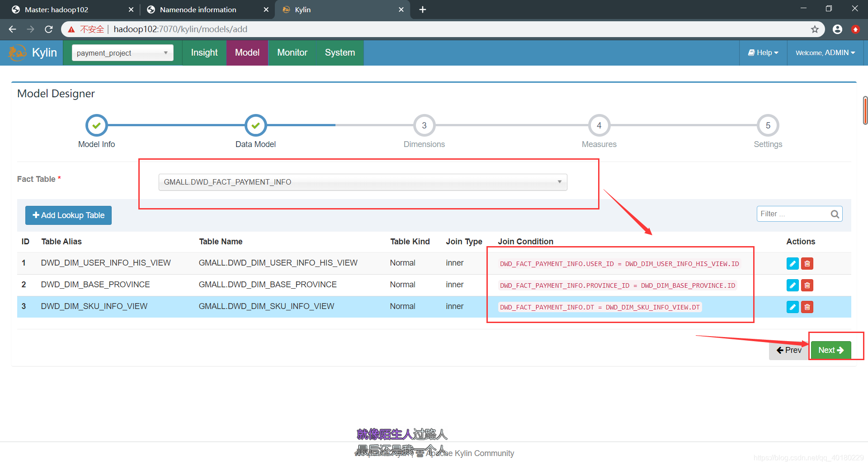Click the Table Name column header
The image size is (868, 466).
(221, 242)
